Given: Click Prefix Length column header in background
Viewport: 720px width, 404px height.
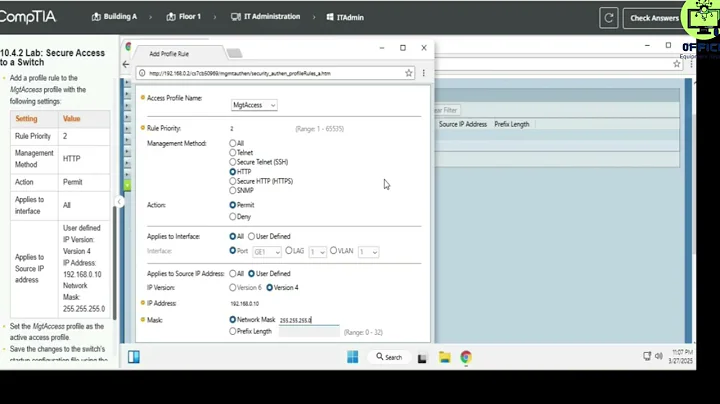Looking at the screenshot, I should point(512,124).
